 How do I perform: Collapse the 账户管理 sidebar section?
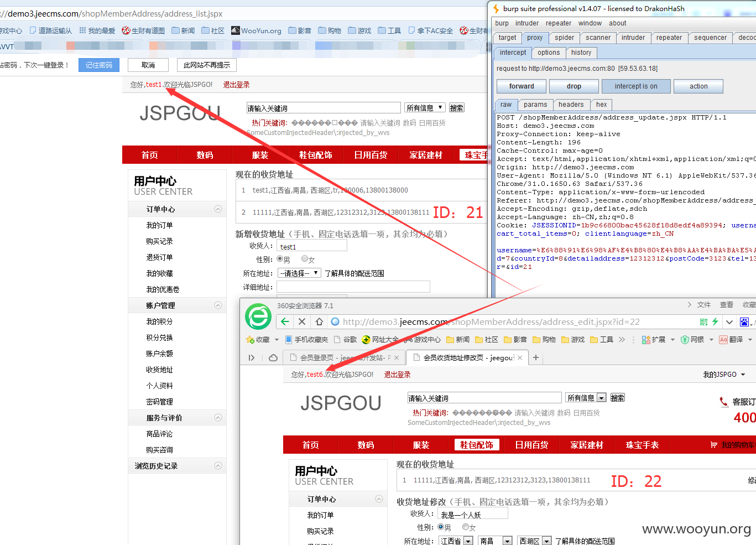(218, 305)
